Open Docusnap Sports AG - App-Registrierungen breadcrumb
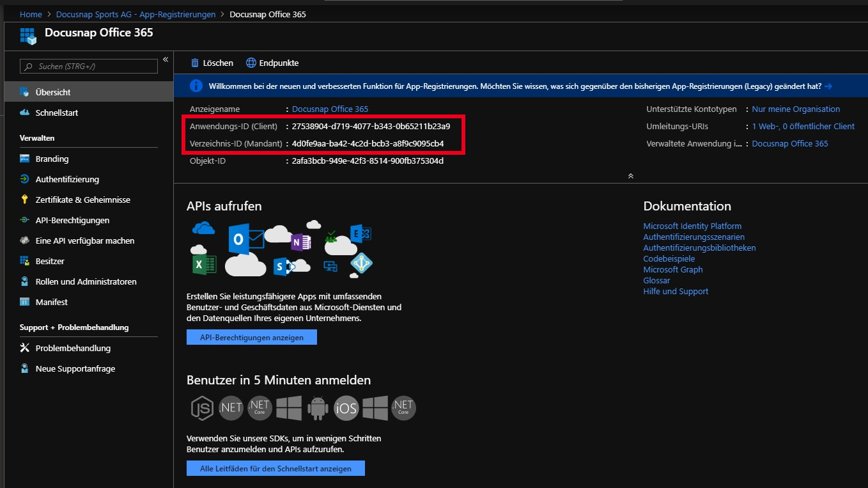 pos(136,14)
